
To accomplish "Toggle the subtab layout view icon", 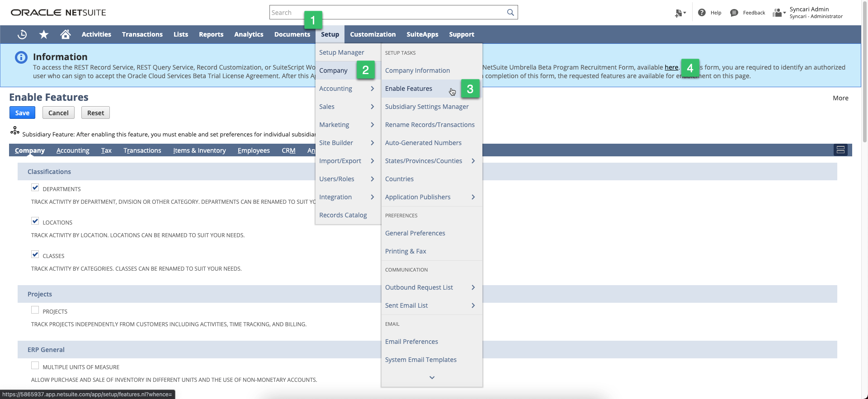I will pyautogui.click(x=840, y=150).
